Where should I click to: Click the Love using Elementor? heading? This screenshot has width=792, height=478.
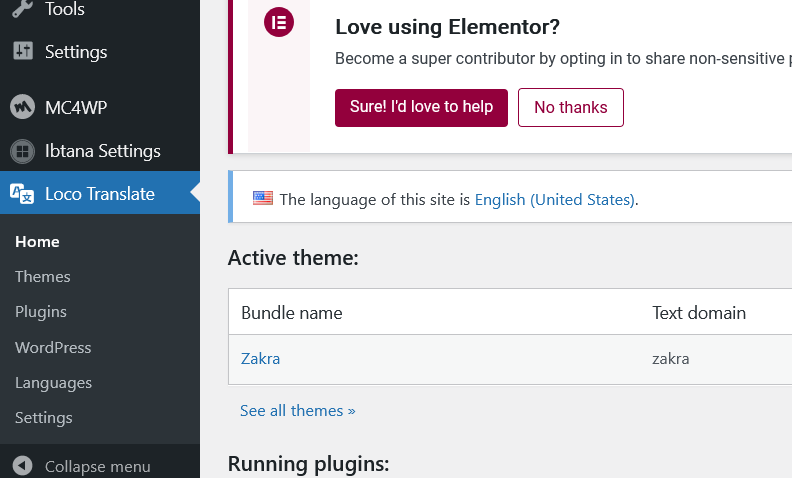(x=448, y=27)
